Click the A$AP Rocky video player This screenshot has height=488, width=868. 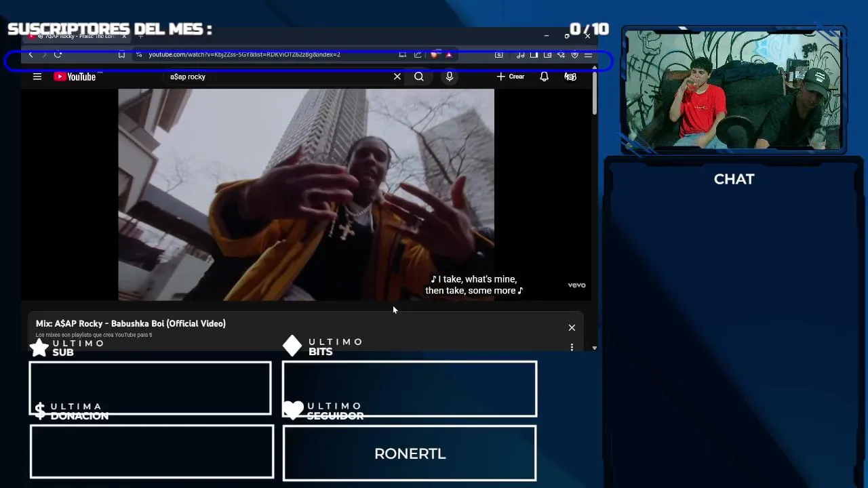tap(306, 195)
